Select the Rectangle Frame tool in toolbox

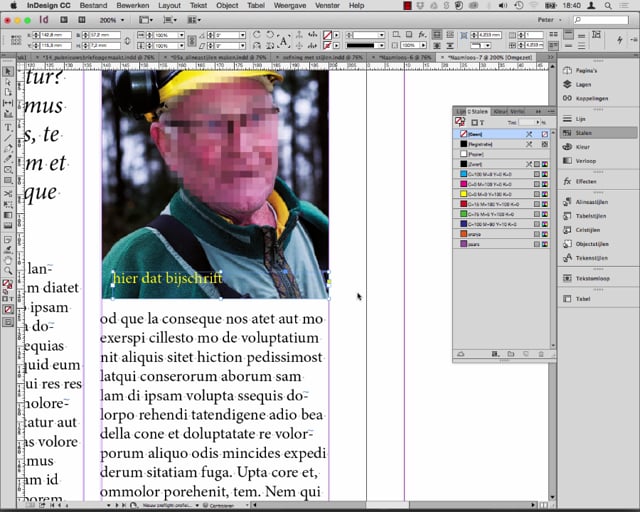(8, 170)
